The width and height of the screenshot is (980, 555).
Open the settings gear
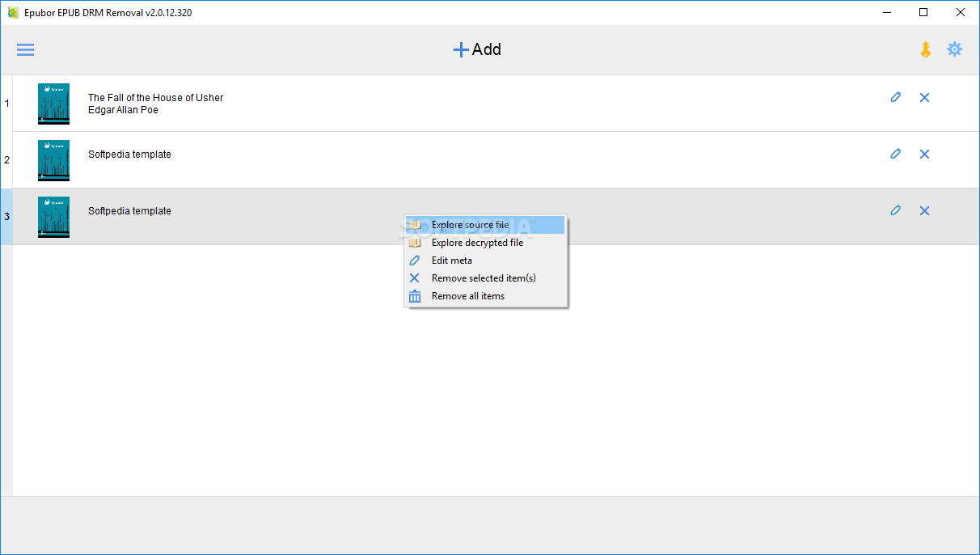pos(955,49)
